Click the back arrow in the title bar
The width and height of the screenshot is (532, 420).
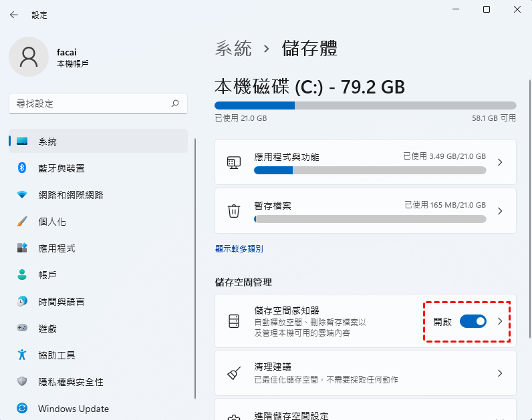(x=14, y=15)
